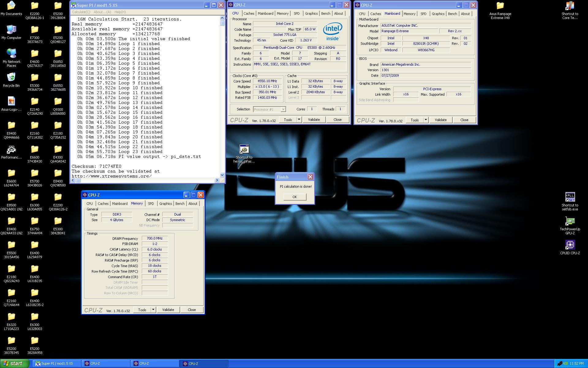Close the Finish dialog with X
Screen dimensions: 588x368
(x=310, y=177)
